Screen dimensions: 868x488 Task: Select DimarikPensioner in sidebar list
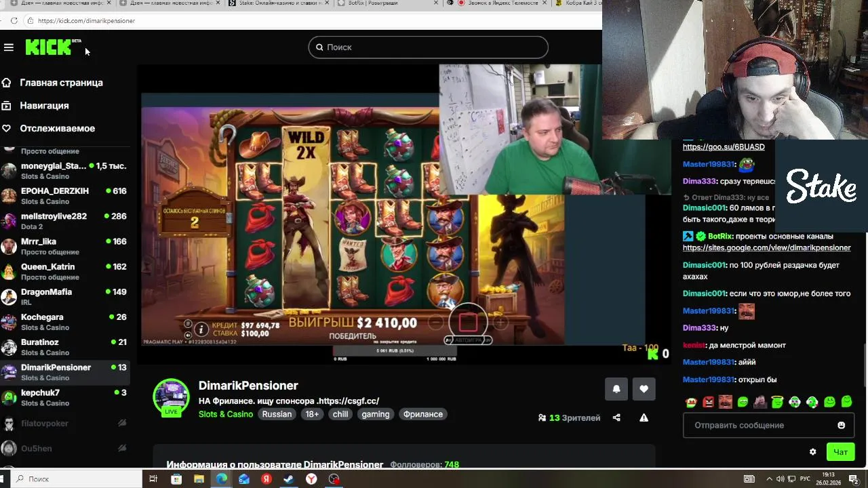tap(64, 372)
